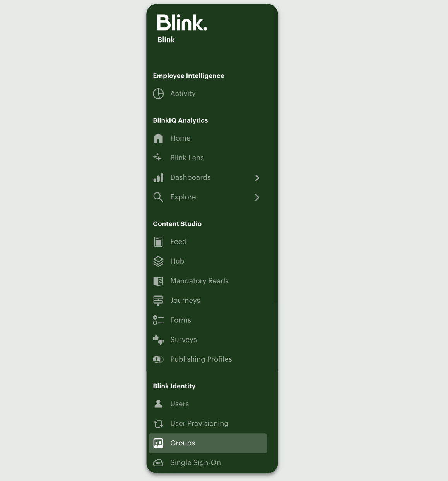Screen dimensions: 448x481
Task: Click the Journeys icon
Action: tap(158, 301)
